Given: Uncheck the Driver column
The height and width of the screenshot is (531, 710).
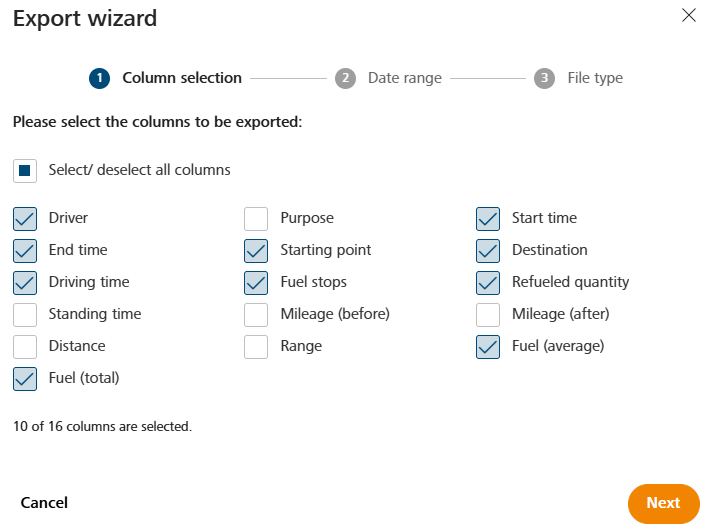Looking at the screenshot, I should click(25, 219).
